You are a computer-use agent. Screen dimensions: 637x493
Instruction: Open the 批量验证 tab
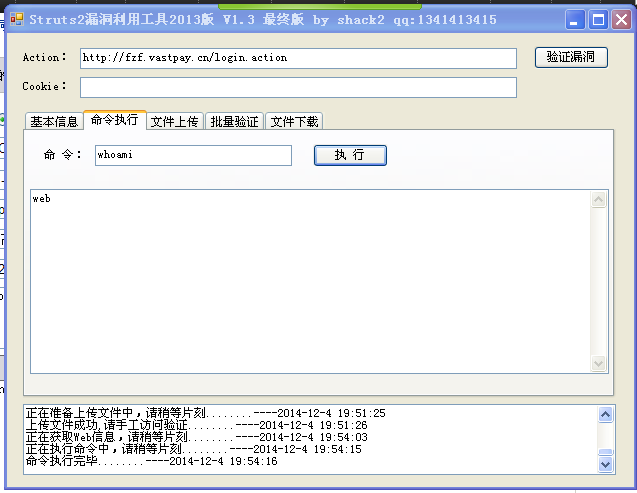234,121
